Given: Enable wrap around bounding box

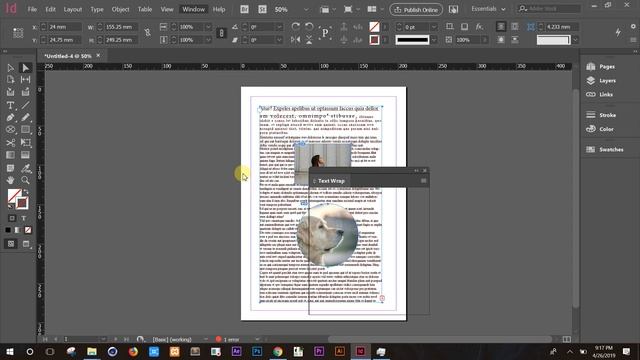Looking at the screenshot, I should click(515, 27).
